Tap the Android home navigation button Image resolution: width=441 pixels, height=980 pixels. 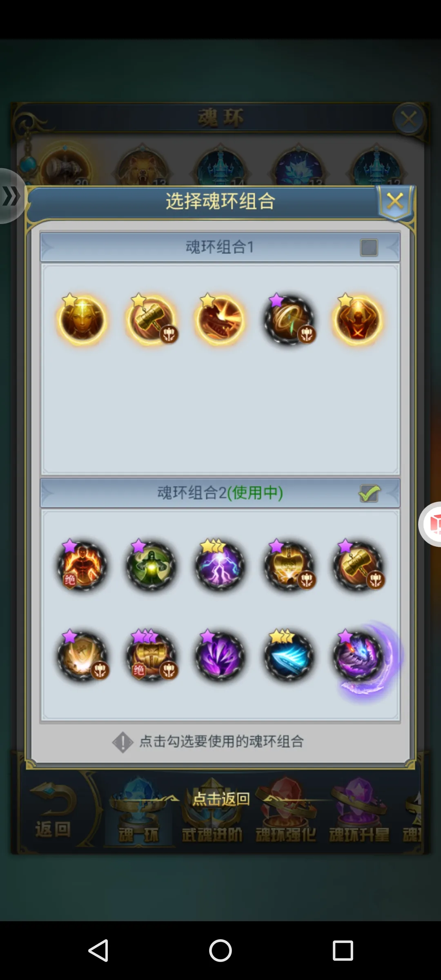pyautogui.click(x=220, y=951)
